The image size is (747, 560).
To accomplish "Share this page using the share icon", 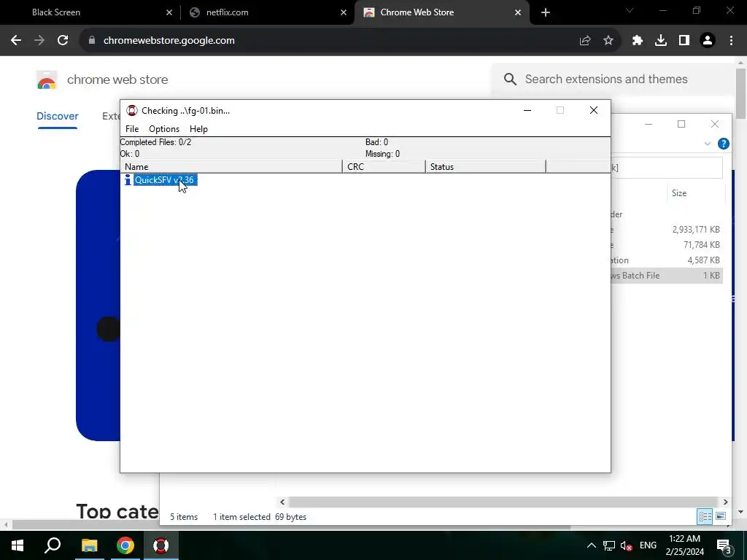I will [x=585, y=41].
